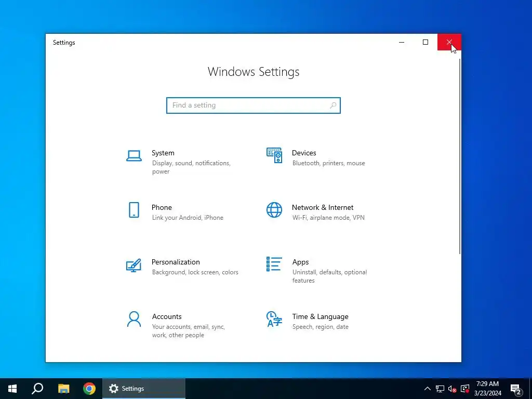This screenshot has height=399, width=532.
Task: Open the Accounts person icon
Action: [x=134, y=320]
